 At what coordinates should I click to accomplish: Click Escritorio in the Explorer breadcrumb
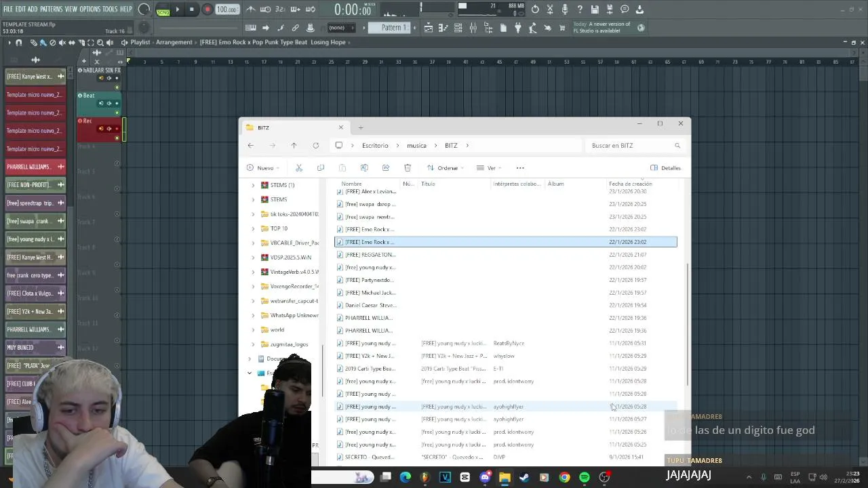pyautogui.click(x=375, y=145)
